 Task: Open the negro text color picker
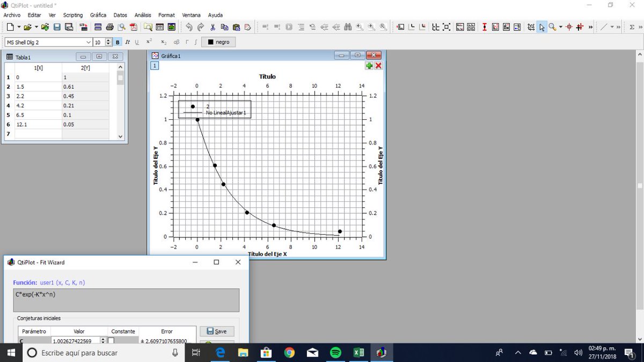tap(218, 42)
